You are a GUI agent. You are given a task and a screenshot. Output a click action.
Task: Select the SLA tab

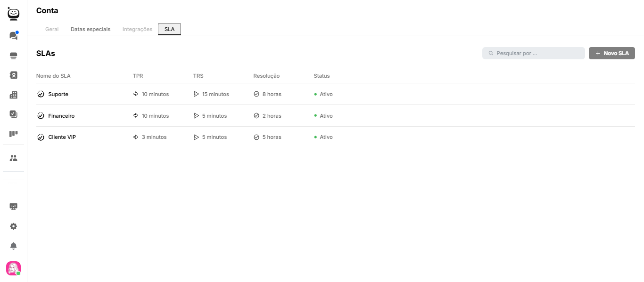click(169, 29)
